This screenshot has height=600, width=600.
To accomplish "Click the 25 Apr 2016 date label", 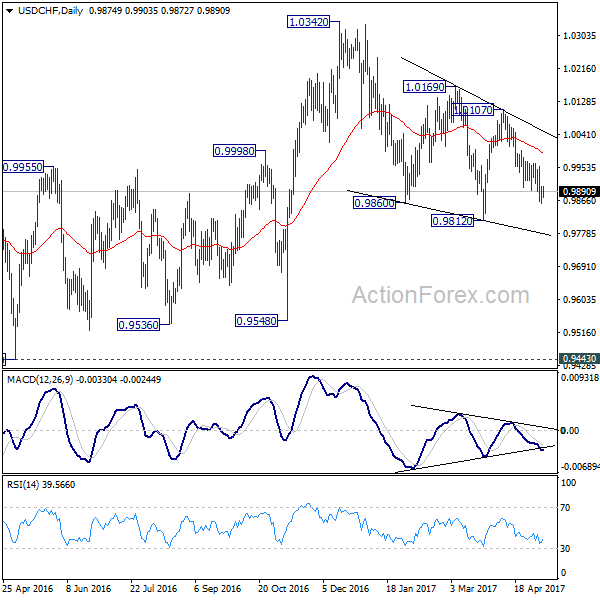I will point(28,588).
